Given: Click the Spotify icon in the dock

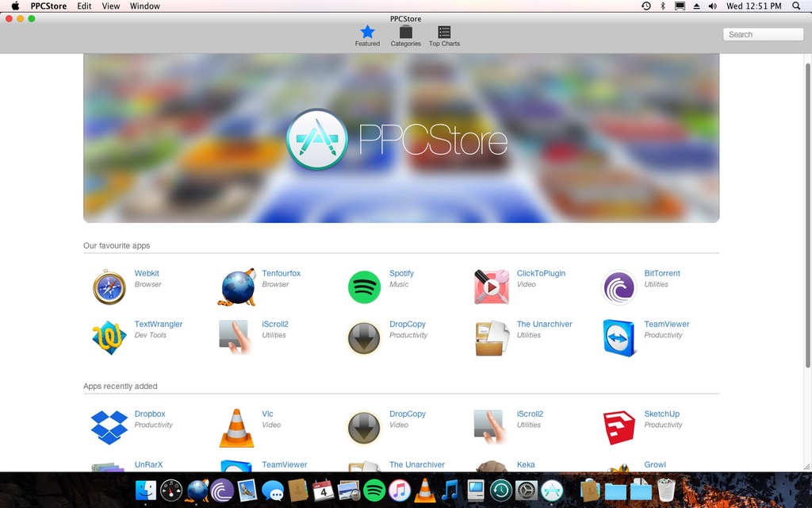Looking at the screenshot, I should tap(374, 490).
